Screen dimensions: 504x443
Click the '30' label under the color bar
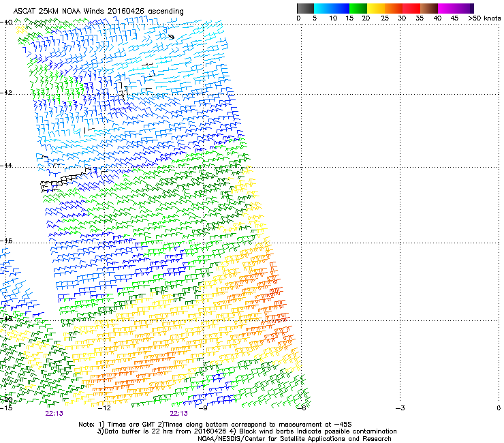402,18
